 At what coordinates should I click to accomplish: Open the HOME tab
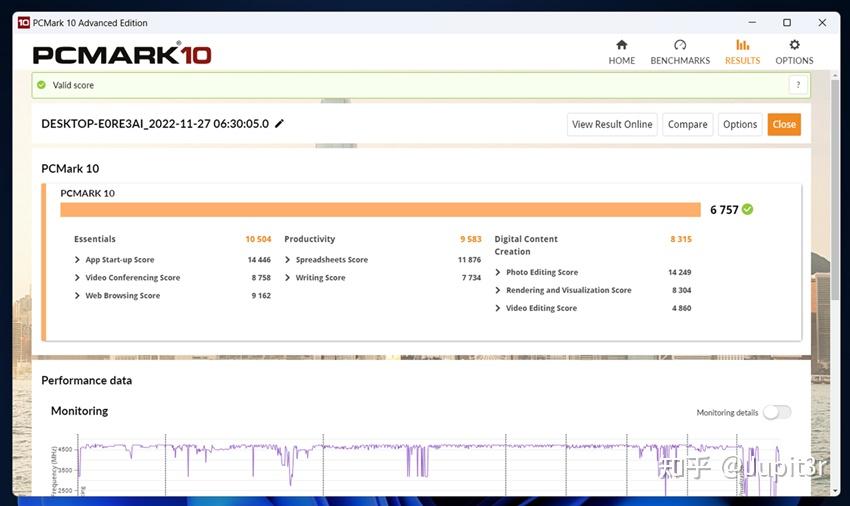621,52
